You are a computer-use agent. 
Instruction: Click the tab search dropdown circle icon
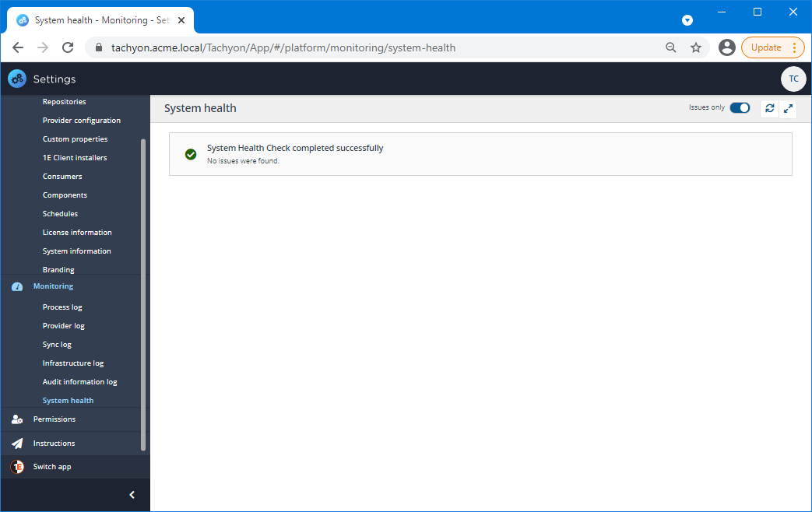click(687, 20)
